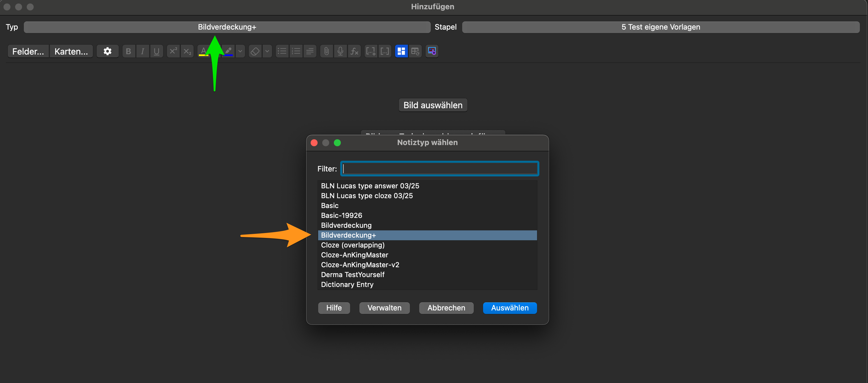Open the Stapel deck selector
The image size is (868, 383).
[x=660, y=27]
